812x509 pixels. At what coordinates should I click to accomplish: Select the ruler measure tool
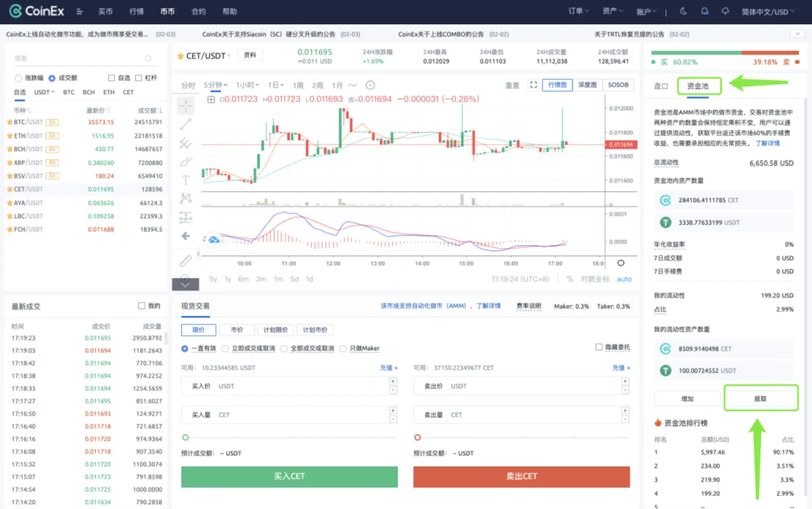click(185, 261)
